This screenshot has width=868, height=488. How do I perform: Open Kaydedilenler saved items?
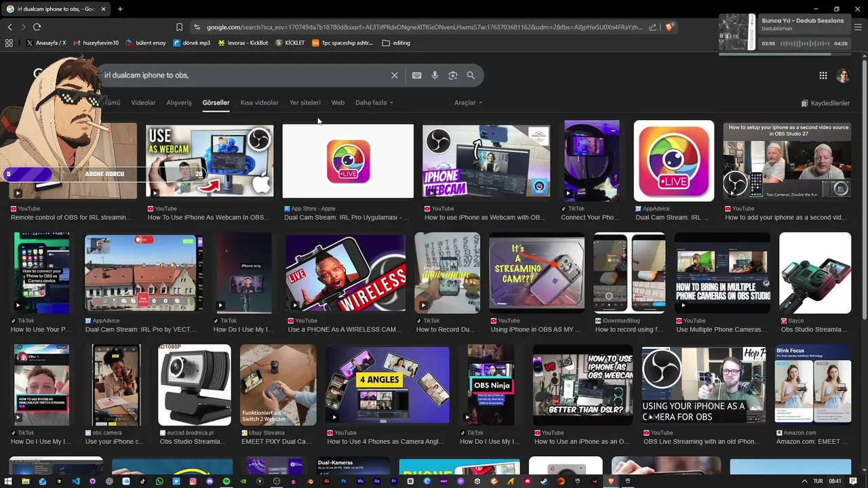tap(825, 103)
